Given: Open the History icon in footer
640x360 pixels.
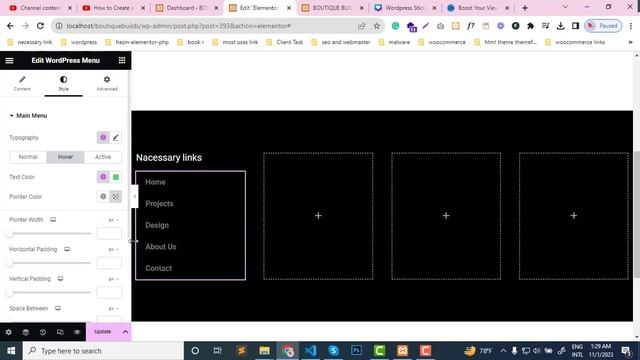Looking at the screenshot, I should (43, 332).
